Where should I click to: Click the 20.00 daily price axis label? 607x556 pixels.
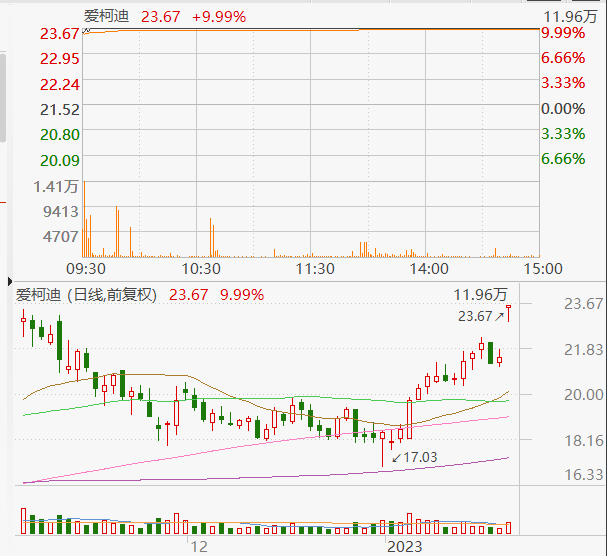[x=583, y=395]
